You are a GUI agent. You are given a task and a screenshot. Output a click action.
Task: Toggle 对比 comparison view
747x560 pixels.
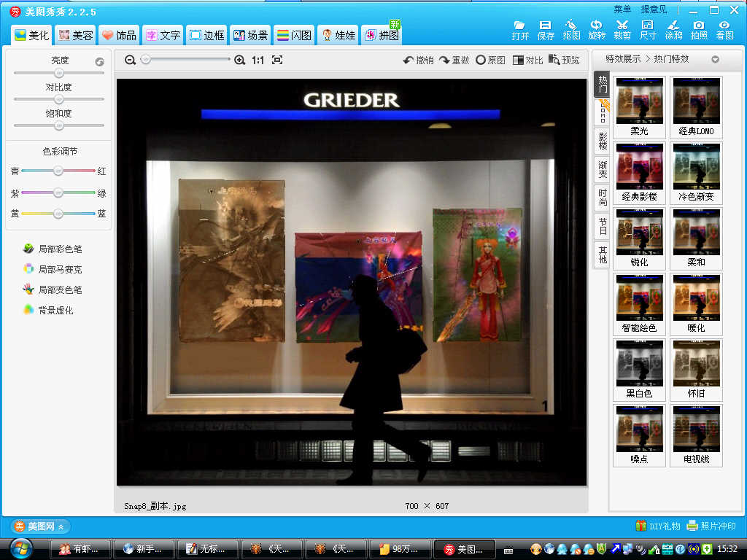(x=527, y=60)
